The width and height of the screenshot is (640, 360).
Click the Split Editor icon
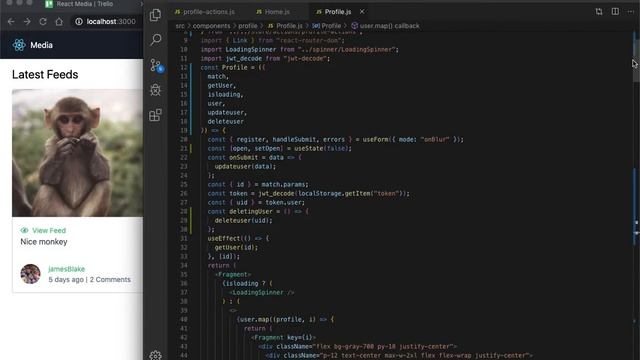(x=615, y=11)
